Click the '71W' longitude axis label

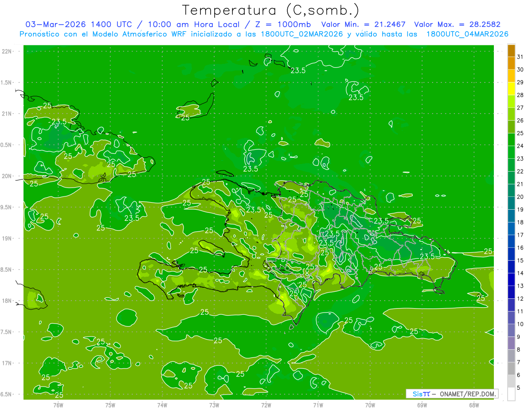[318, 405]
